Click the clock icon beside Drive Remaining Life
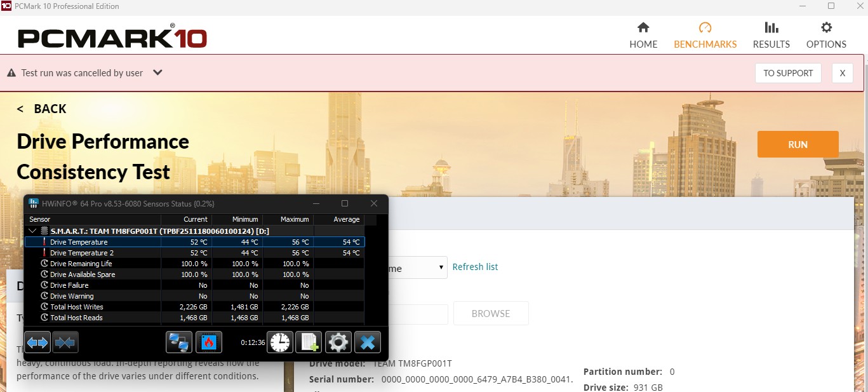This screenshot has height=392, width=868. (44, 264)
